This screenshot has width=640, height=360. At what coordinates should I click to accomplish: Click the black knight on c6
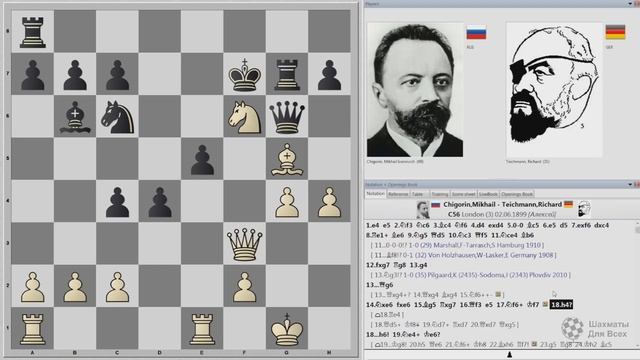118,117
